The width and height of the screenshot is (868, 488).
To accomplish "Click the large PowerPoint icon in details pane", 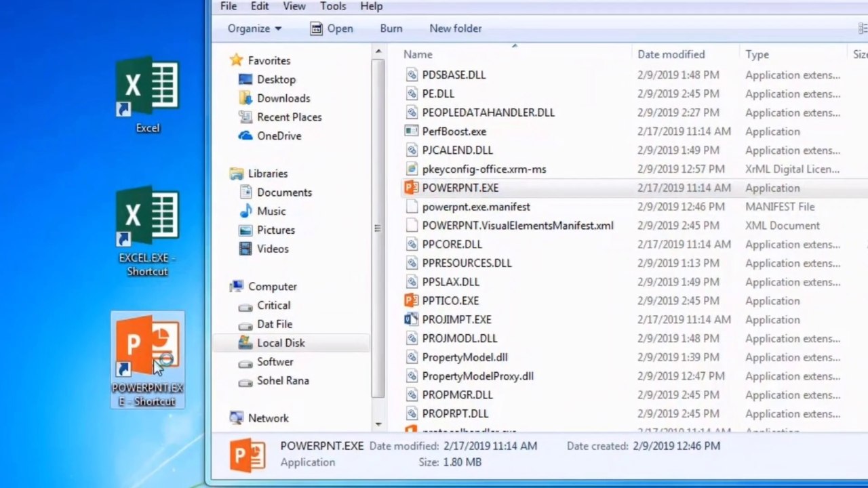I will coord(247,455).
